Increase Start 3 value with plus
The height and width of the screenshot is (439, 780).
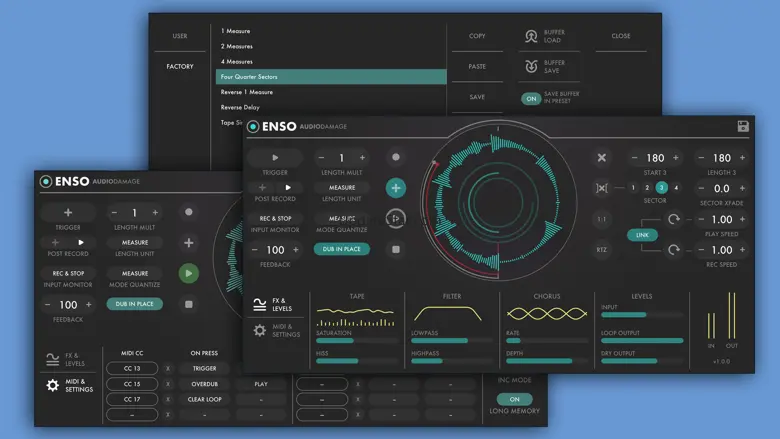(676, 158)
